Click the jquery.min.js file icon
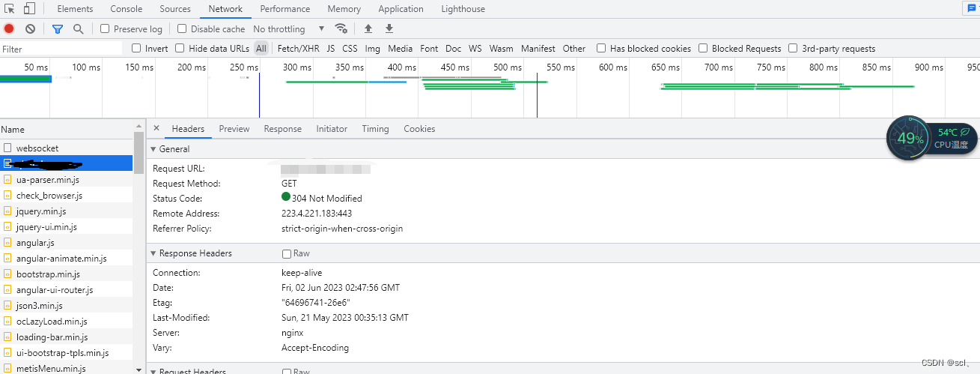 coord(7,211)
